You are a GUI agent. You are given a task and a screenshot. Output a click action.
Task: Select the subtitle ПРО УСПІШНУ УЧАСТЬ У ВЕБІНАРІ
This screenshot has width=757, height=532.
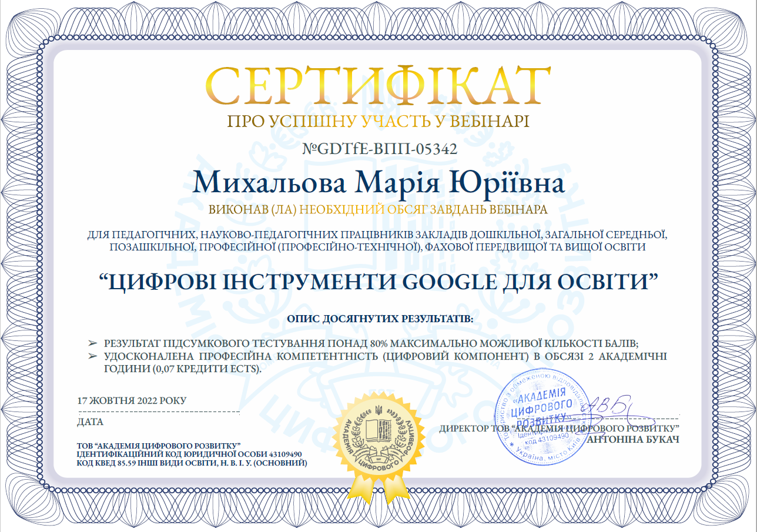tap(378, 122)
